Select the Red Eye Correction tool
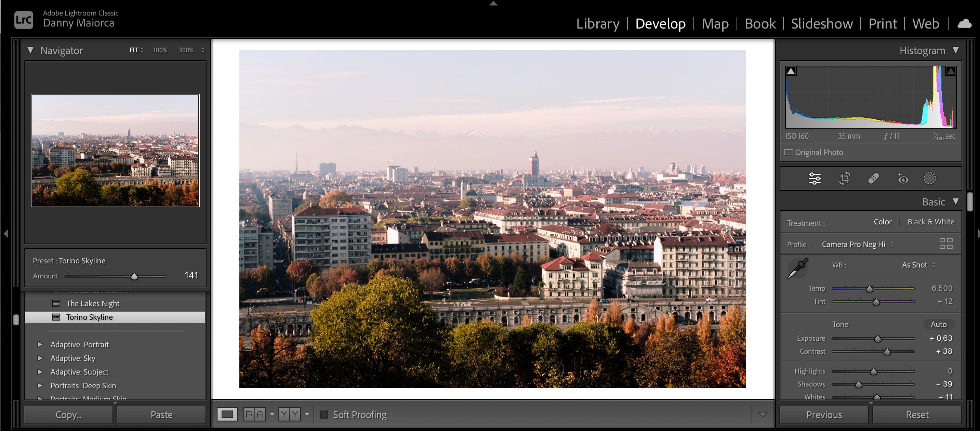The height and width of the screenshot is (431, 980). 902,179
